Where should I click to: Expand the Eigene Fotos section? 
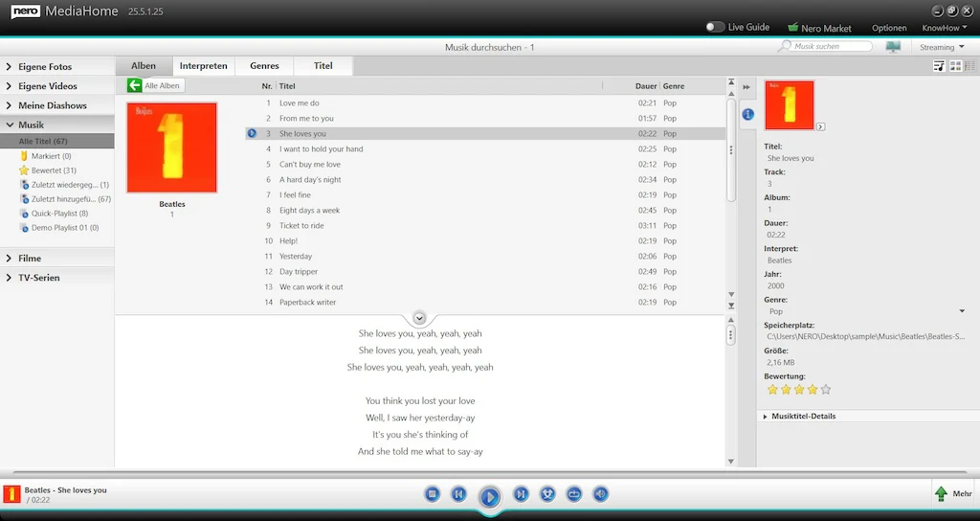(x=56, y=66)
